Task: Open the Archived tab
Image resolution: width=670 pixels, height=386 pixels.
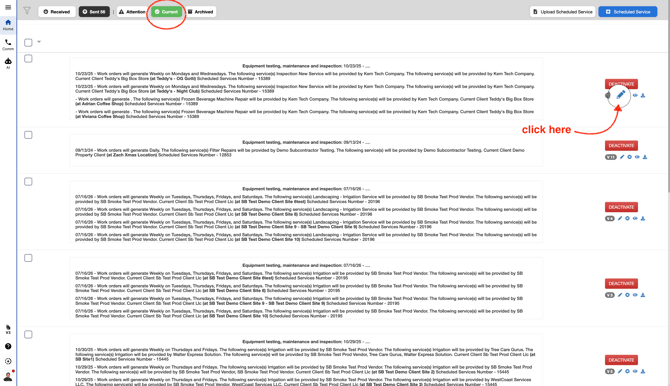Action: click(x=200, y=12)
